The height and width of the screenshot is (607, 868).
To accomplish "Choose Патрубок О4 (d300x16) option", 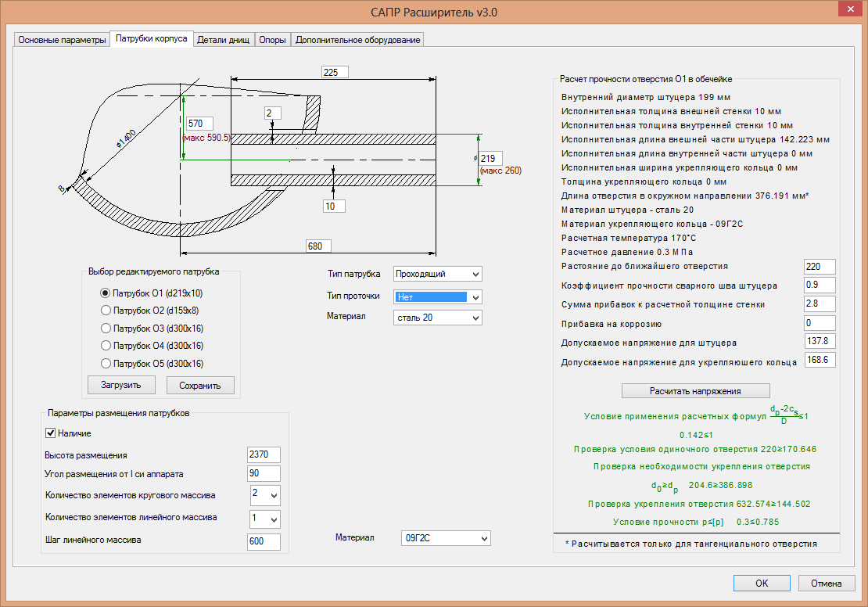I will (106, 346).
